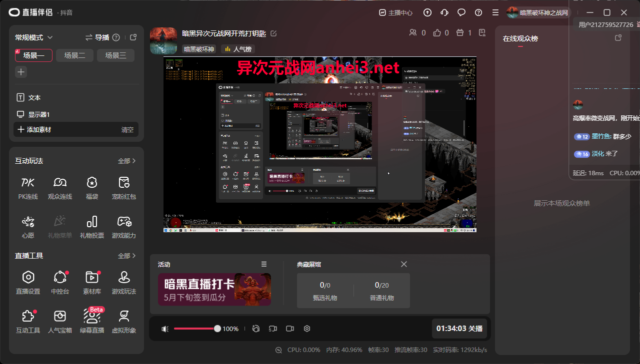The width and height of the screenshot is (640, 364).
Task: Open 主播中心 anchor center
Action: point(395,12)
